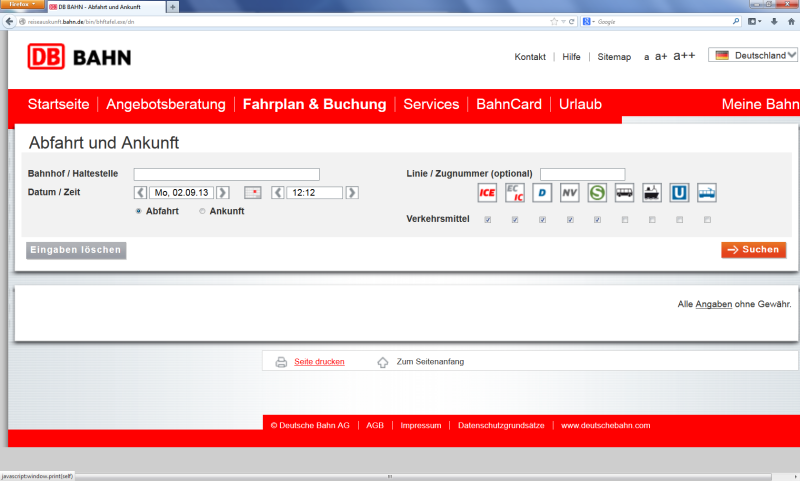Step time later with right arrow
Screen dimensions: 800x481
(352, 192)
